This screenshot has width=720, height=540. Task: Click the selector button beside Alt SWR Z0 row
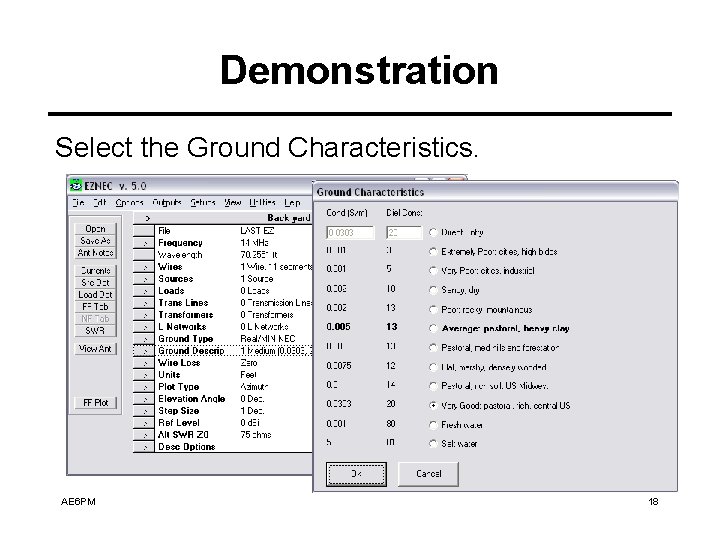[x=144, y=434]
